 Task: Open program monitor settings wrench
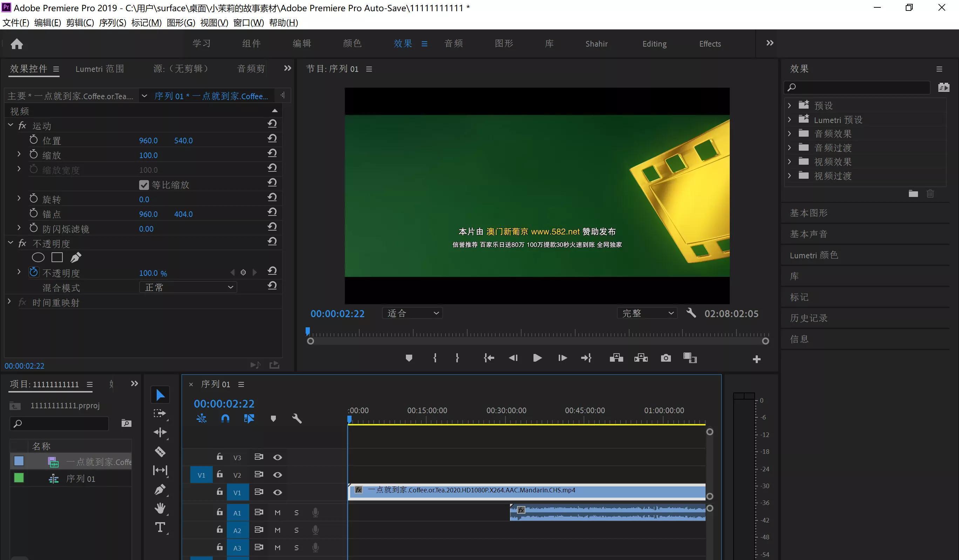(x=691, y=313)
